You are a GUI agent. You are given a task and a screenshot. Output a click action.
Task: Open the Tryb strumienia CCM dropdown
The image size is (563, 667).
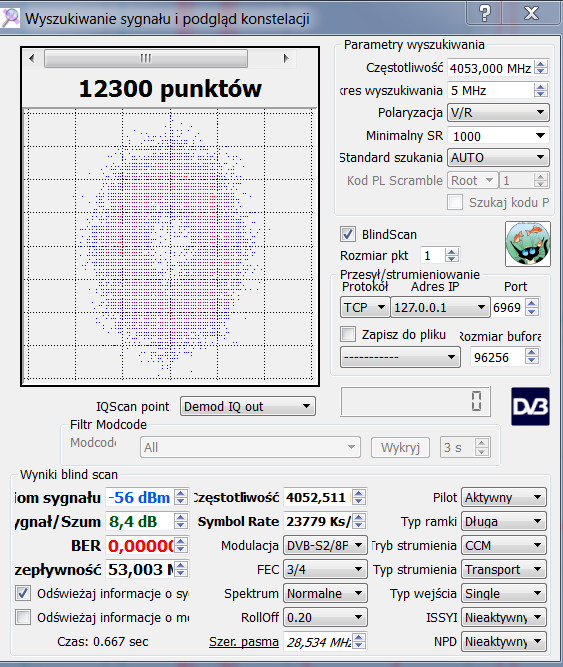coord(504,545)
